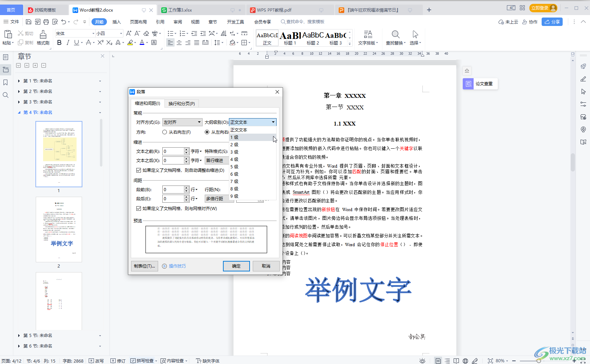Close the paragraph dialog with X
Screen dimensions: 590x364
coord(277,92)
